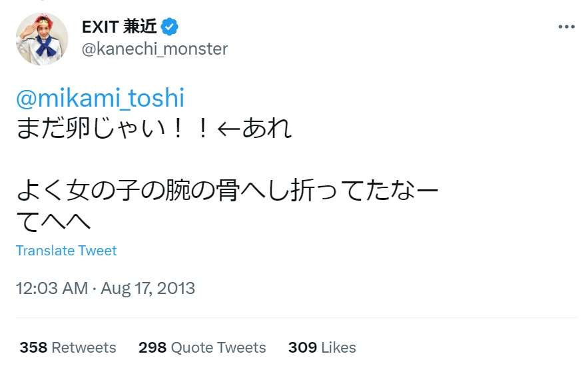Click the Aug 17, 2013 date
The width and height of the screenshot is (588, 374).
tap(147, 288)
